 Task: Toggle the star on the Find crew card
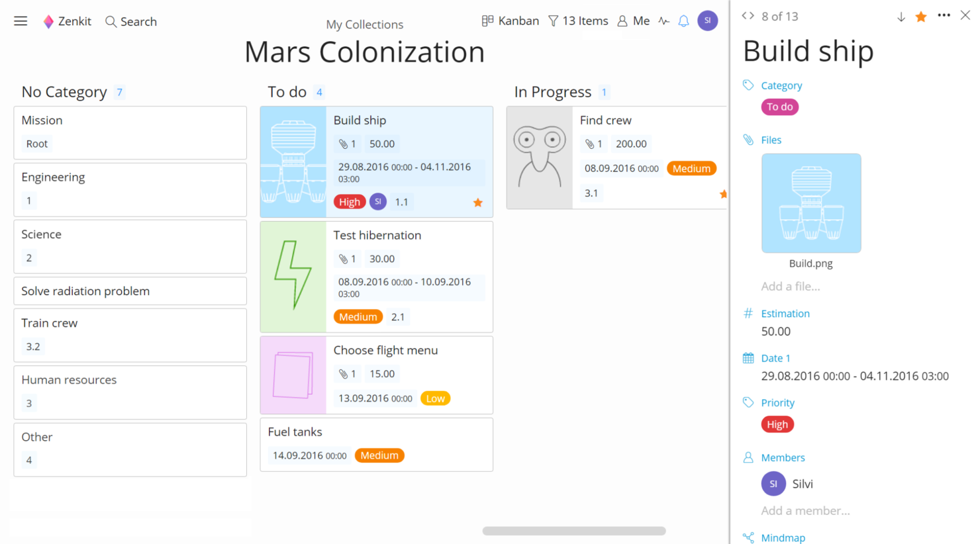tap(724, 194)
